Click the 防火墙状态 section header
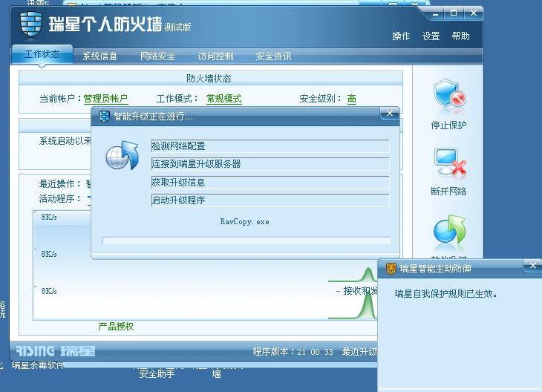 pyautogui.click(x=211, y=79)
